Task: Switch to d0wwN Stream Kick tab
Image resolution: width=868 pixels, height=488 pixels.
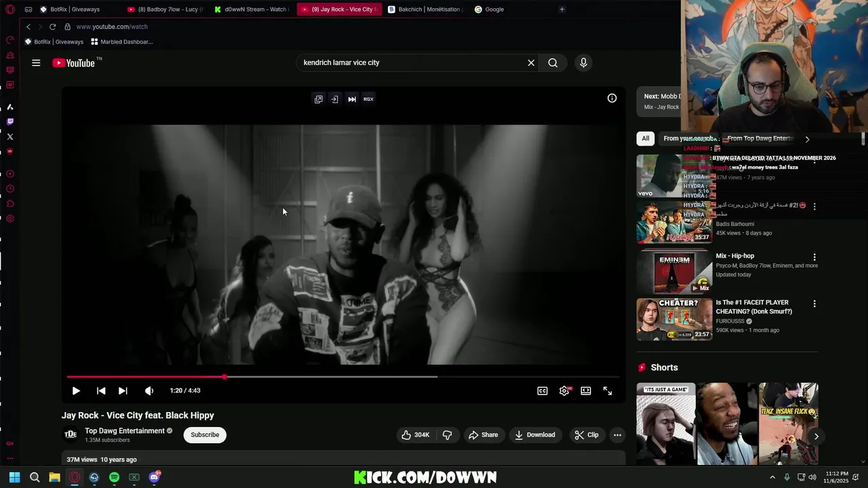Action: point(252,9)
